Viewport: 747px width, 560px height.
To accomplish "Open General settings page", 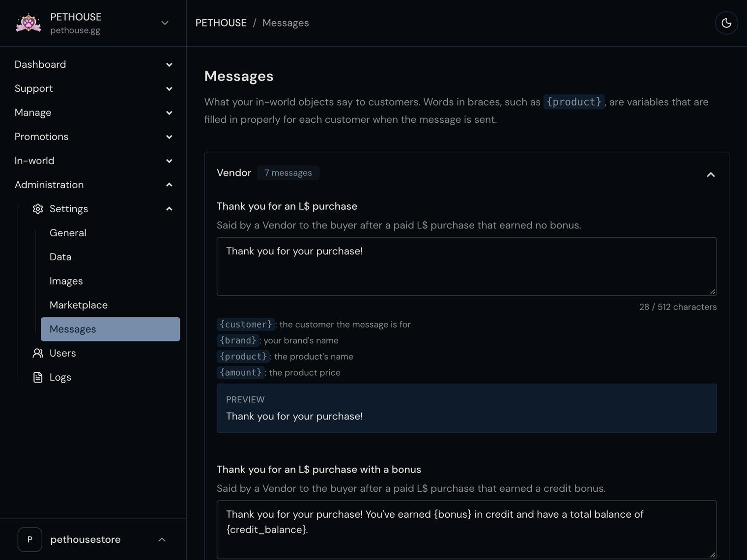I will click(68, 233).
